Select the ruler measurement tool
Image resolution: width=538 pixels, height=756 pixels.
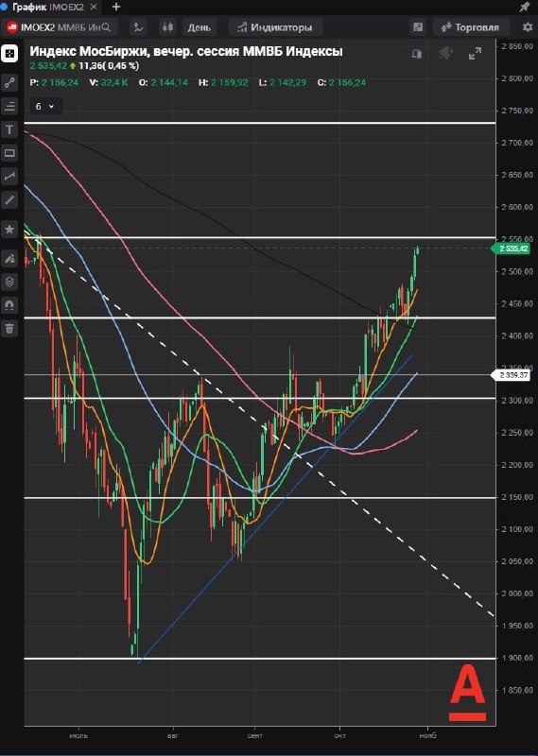[9, 199]
